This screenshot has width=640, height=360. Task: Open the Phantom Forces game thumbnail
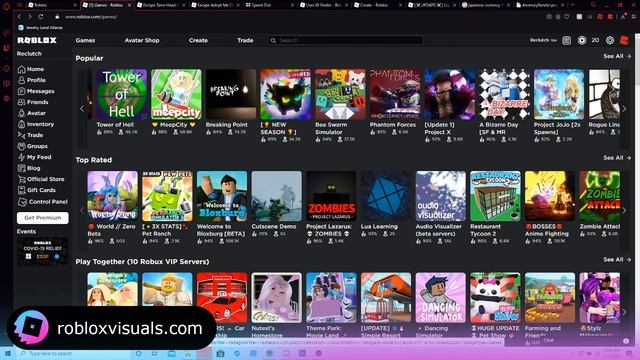[395, 94]
